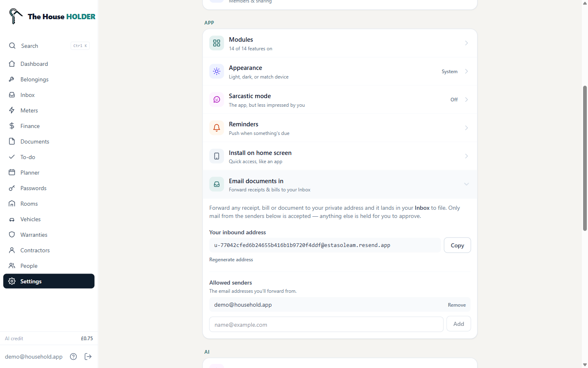The image size is (588, 368).
Task: Click the scrollbar up arrow
Action: coord(585,3)
